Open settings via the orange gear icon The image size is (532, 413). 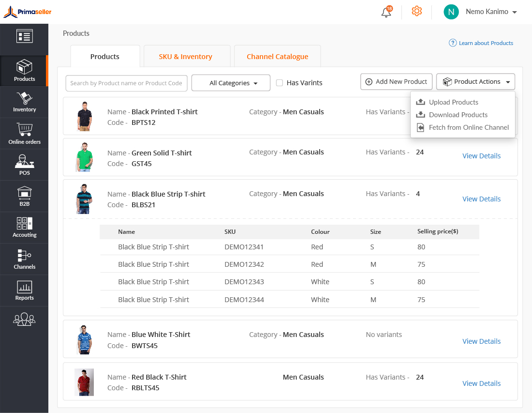[416, 11]
